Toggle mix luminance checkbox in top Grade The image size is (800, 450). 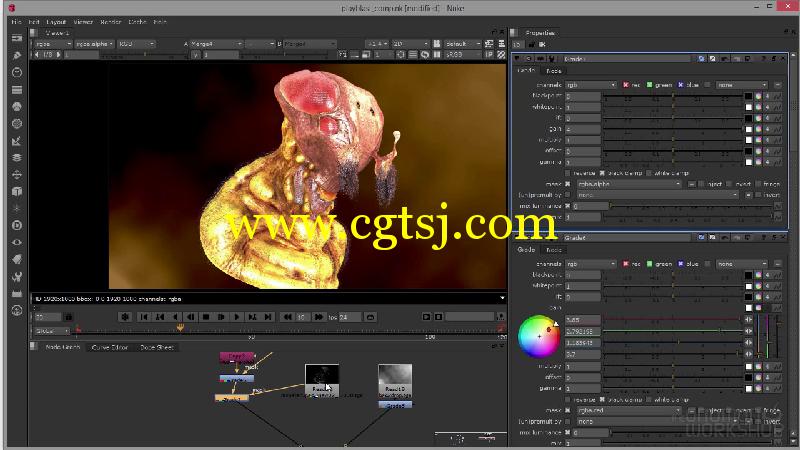[567, 206]
